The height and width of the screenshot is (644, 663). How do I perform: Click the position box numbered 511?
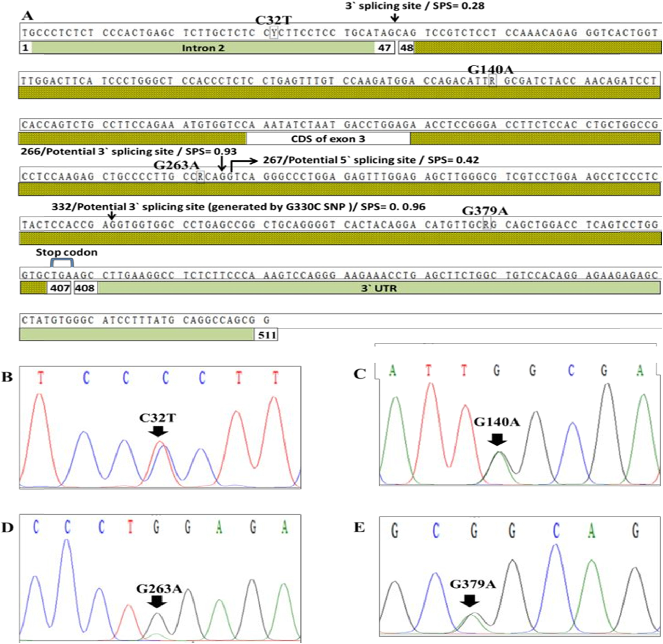coord(266,335)
